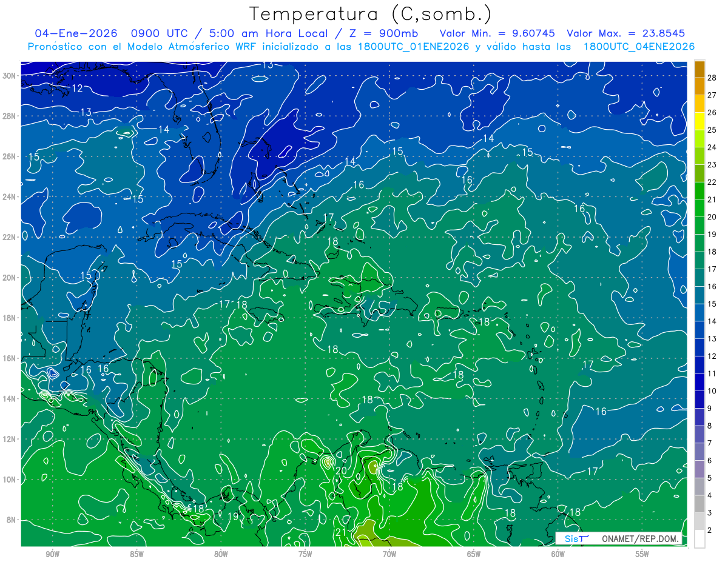Click the 'Valor Max. = 23.8545' readout

click(x=626, y=33)
